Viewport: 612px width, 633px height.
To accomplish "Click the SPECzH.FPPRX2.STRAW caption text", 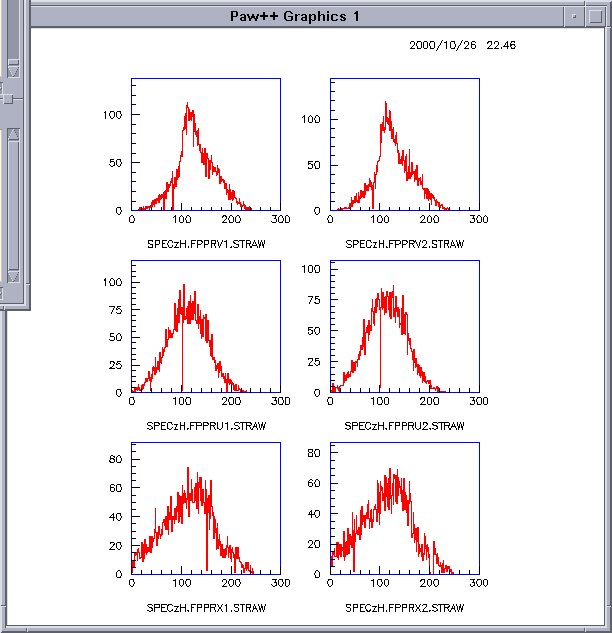I will coord(405,608).
